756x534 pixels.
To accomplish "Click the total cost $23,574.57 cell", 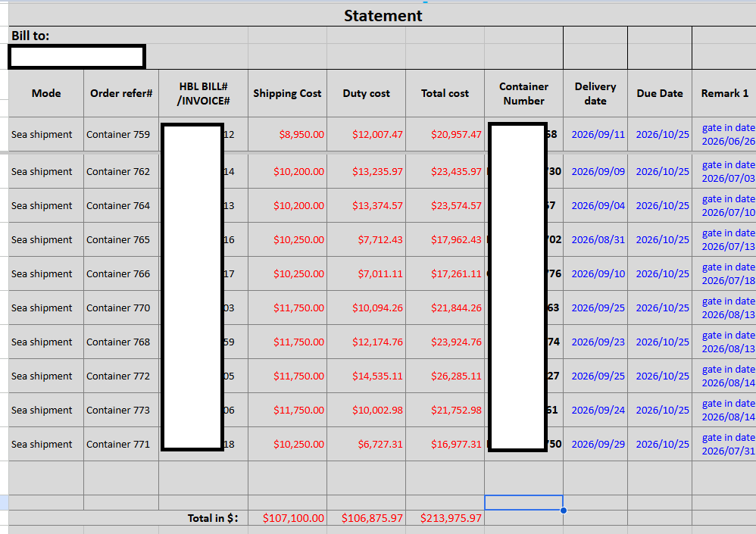I will click(x=445, y=205).
